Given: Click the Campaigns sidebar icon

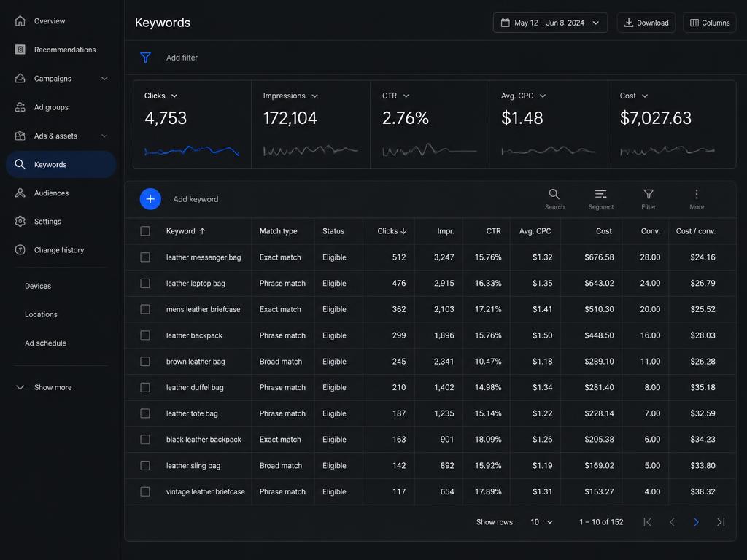Looking at the screenshot, I should point(20,79).
